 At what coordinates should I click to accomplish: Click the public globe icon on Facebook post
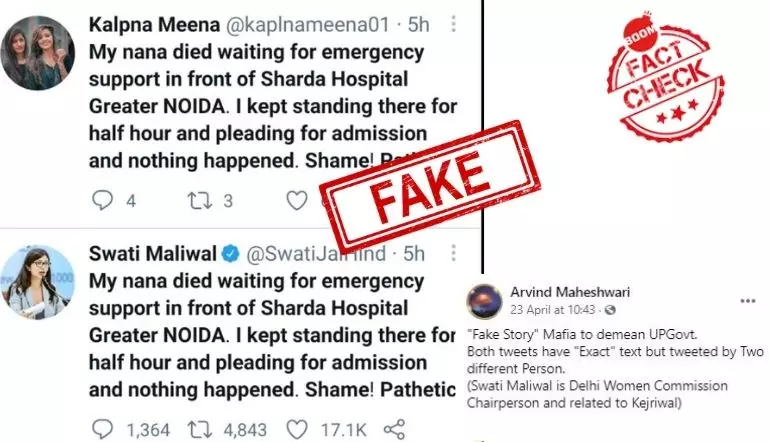(610, 310)
